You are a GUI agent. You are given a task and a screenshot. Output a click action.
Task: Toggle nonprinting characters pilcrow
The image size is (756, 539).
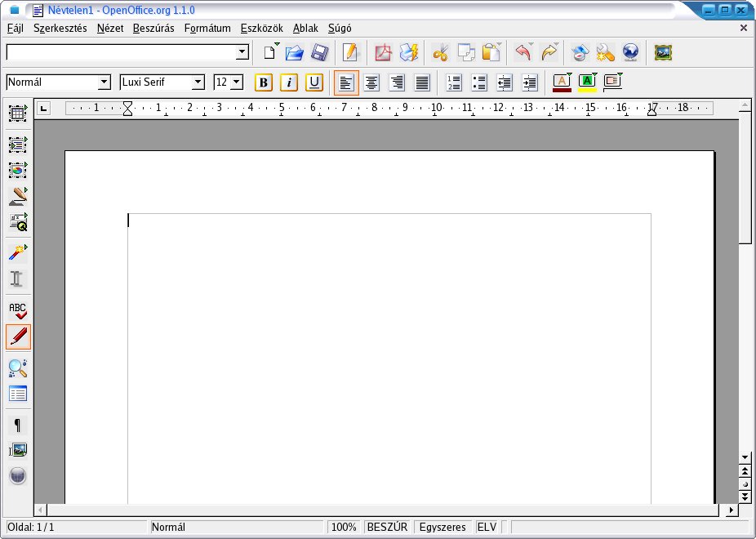point(18,425)
